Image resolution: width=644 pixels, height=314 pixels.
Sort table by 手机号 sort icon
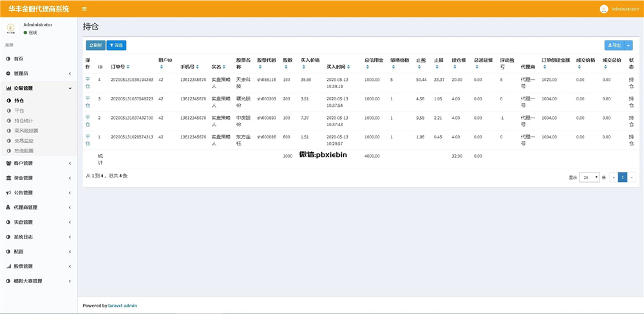coord(198,67)
